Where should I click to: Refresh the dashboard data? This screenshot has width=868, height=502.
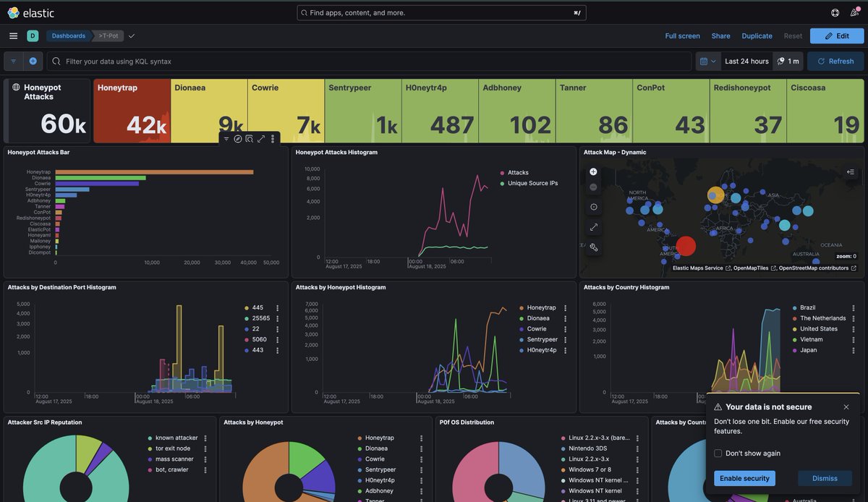[835, 61]
